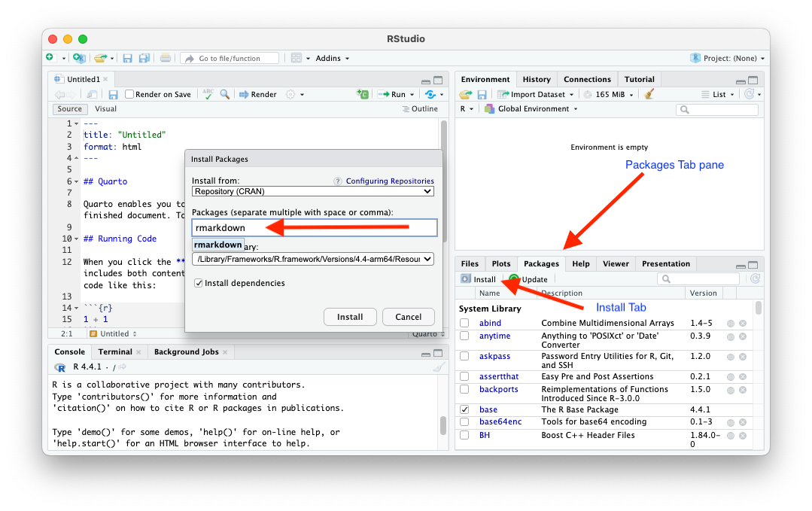Click the Publish icon in editor toolbar
The height and width of the screenshot is (511, 812).
click(x=430, y=94)
